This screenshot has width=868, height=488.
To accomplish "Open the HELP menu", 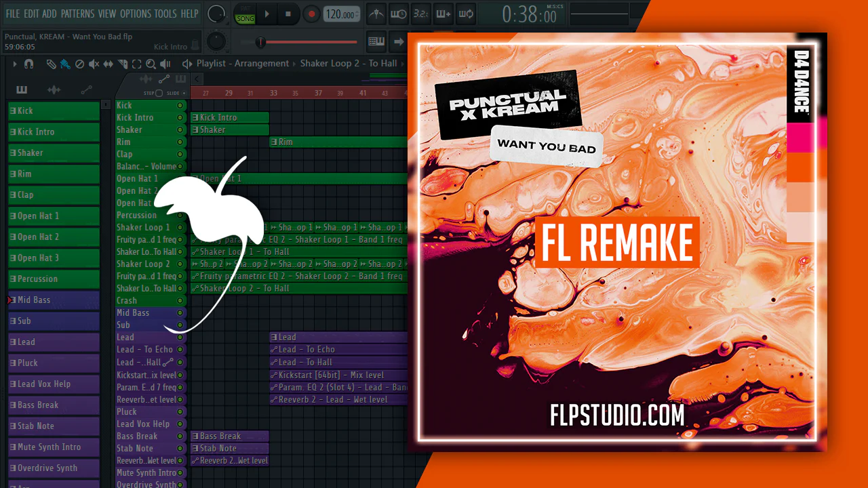I will point(190,14).
